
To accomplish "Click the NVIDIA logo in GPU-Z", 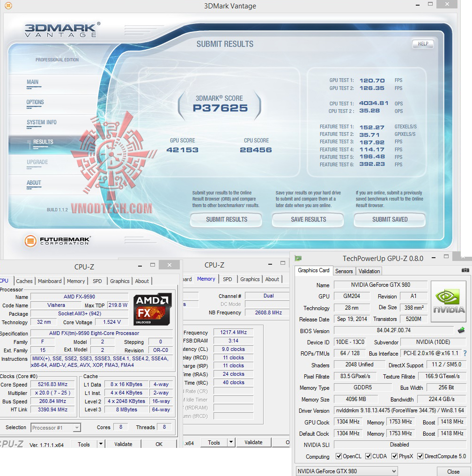I will (448, 301).
